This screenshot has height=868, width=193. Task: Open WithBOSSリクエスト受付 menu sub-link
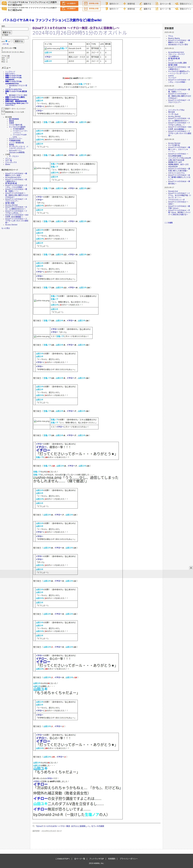[18, 86]
